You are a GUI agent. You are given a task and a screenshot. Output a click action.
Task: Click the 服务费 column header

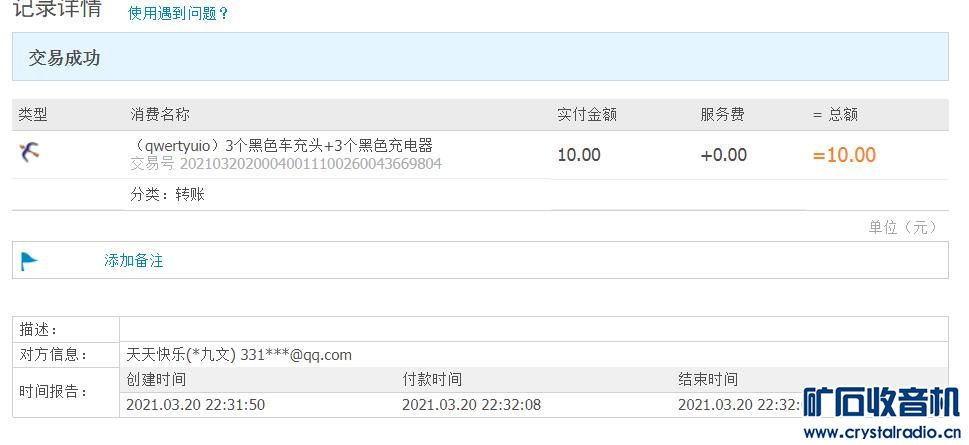pos(722,115)
